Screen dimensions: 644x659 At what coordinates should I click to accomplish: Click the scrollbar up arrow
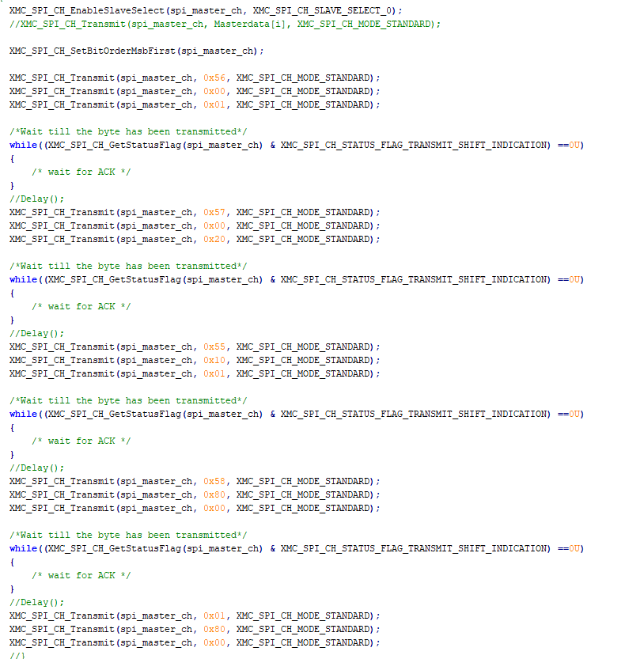(638, 6)
